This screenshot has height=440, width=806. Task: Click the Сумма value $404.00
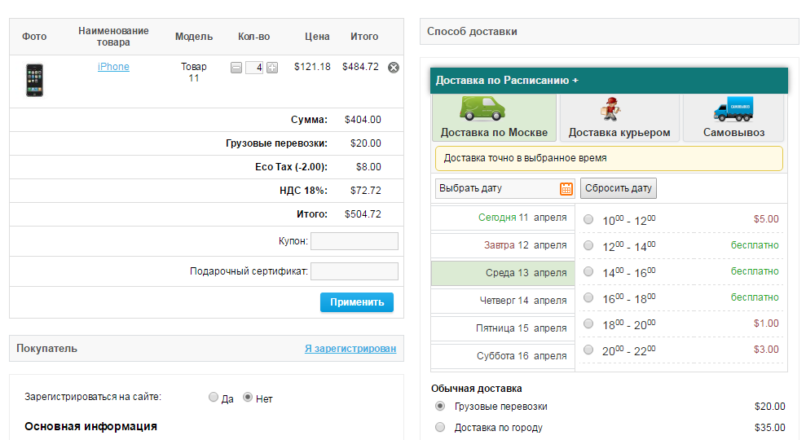point(363,120)
